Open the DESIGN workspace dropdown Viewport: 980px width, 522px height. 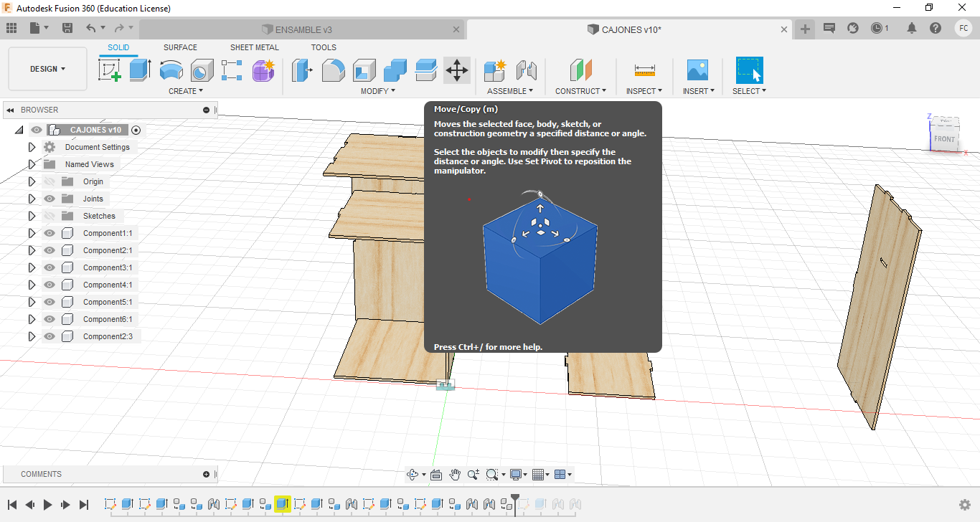tap(47, 69)
